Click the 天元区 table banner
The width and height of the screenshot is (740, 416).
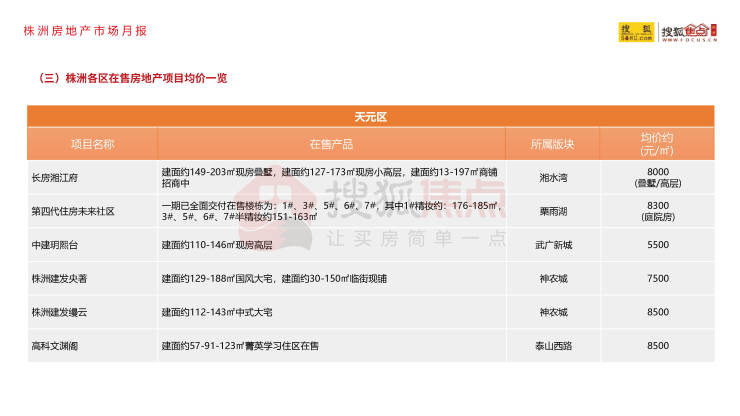370,117
